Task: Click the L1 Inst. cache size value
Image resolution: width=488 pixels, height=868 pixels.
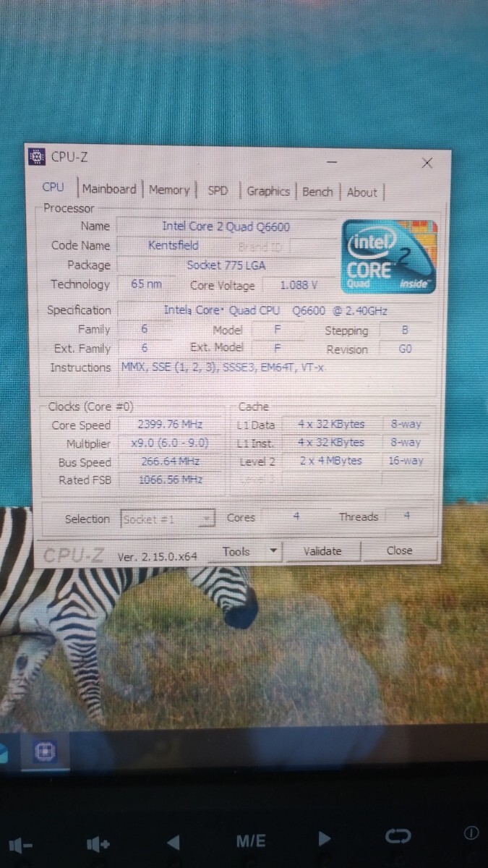Action: point(331,442)
